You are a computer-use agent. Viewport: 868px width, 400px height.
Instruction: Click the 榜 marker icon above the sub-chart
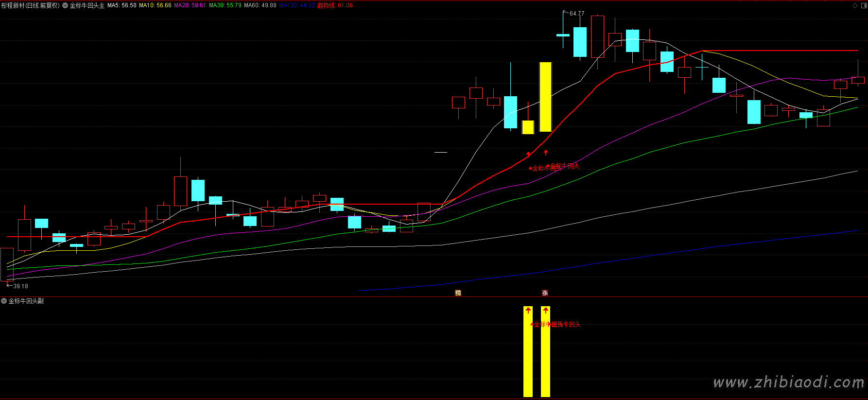(458, 293)
